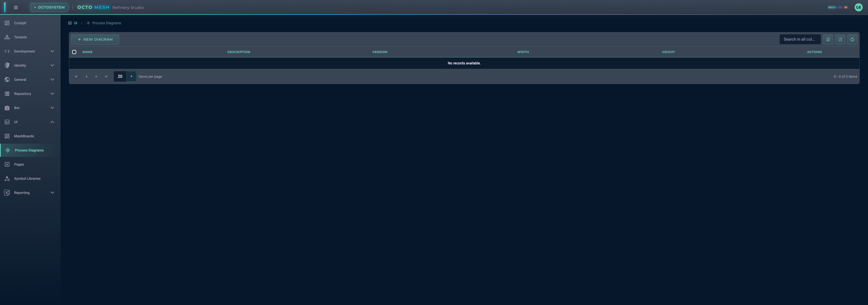The width and height of the screenshot is (868, 305).
Task: Focus the search all columns field
Action: [799, 39]
